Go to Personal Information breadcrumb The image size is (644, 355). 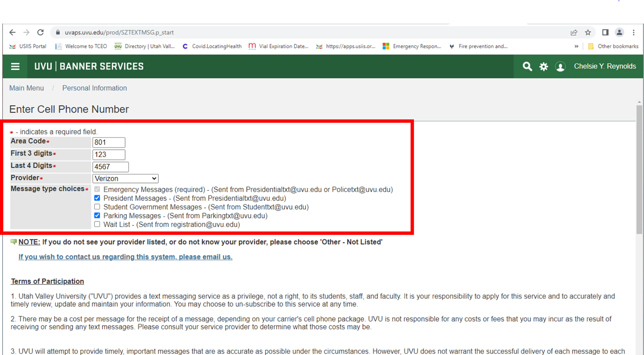pos(94,88)
